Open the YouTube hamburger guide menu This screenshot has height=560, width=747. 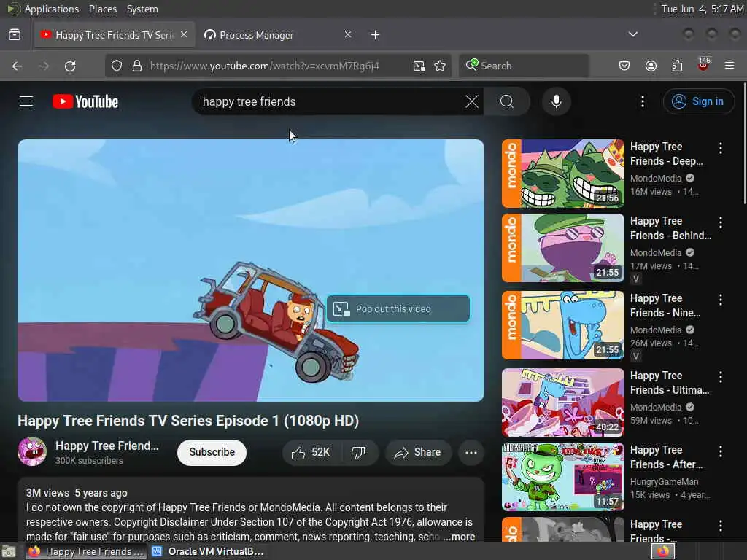click(x=26, y=101)
